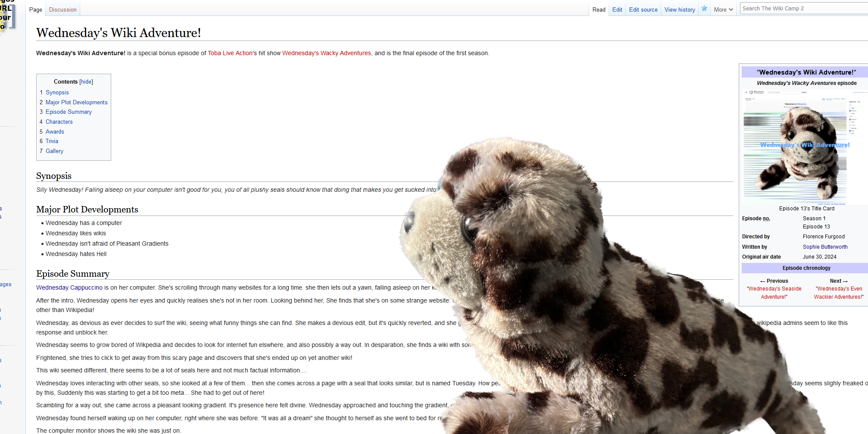Open the Wednesday Cappuccino character link
868x434 pixels.
click(69, 288)
